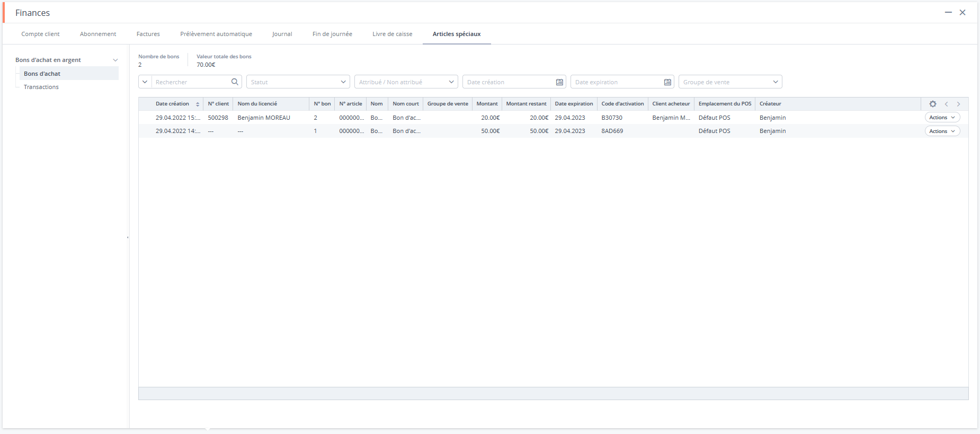Select client number 500298 cell
The height and width of the screenshot is (434, 980).
point(218,118)
